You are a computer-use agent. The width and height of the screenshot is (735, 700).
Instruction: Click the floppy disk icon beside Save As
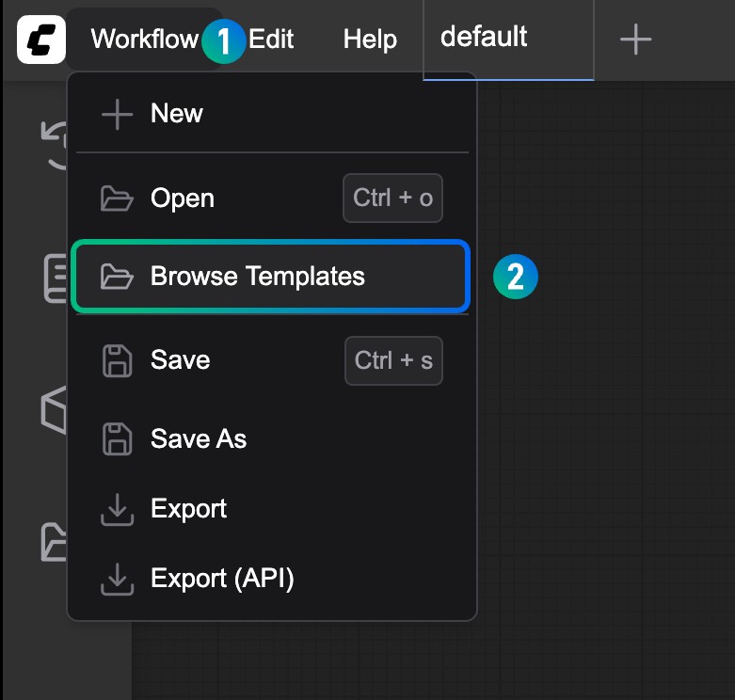117,438
